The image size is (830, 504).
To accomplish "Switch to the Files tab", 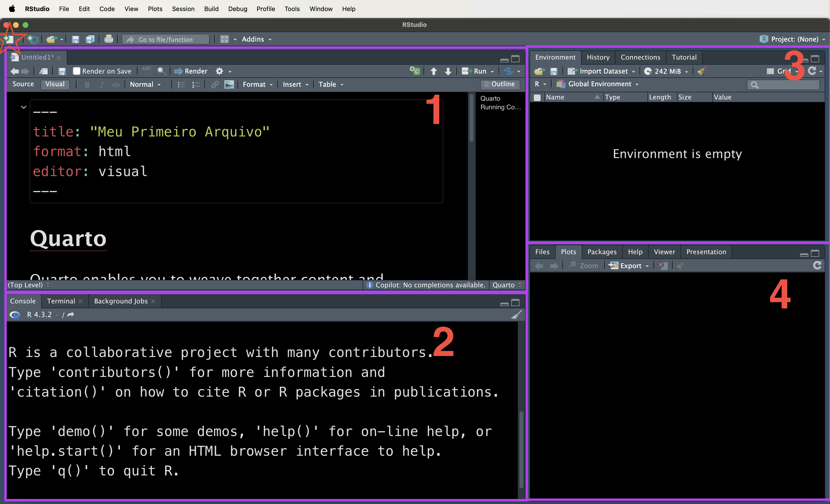I will point(542,252).
